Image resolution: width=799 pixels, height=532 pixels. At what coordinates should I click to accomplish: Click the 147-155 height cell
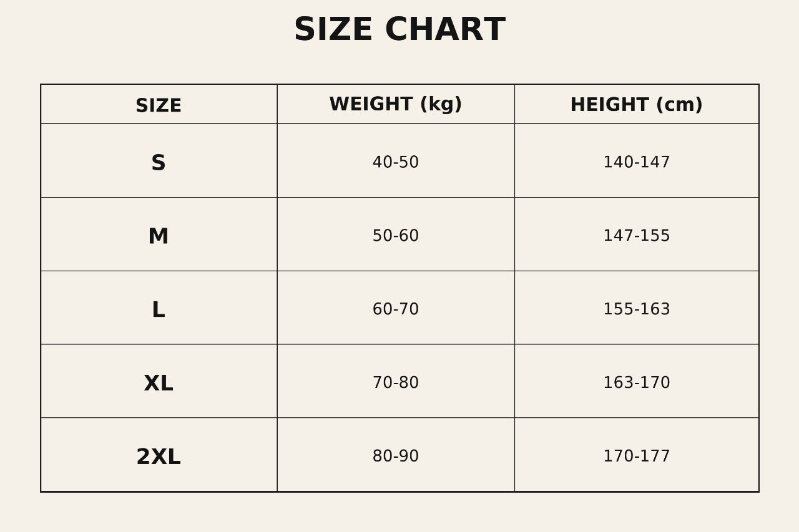pyautogui.click(x=636, y=236)
